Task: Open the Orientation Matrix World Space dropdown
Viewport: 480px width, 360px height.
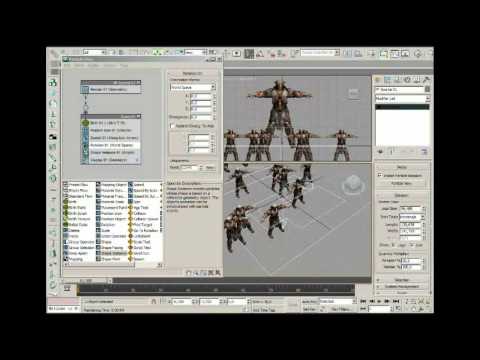Action: (x=193, y=87)
